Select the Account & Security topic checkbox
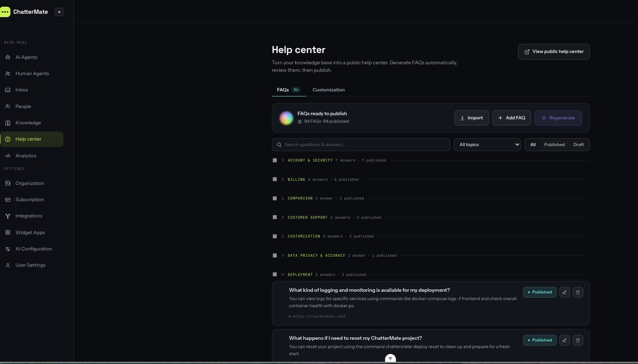 coord(275,160)
